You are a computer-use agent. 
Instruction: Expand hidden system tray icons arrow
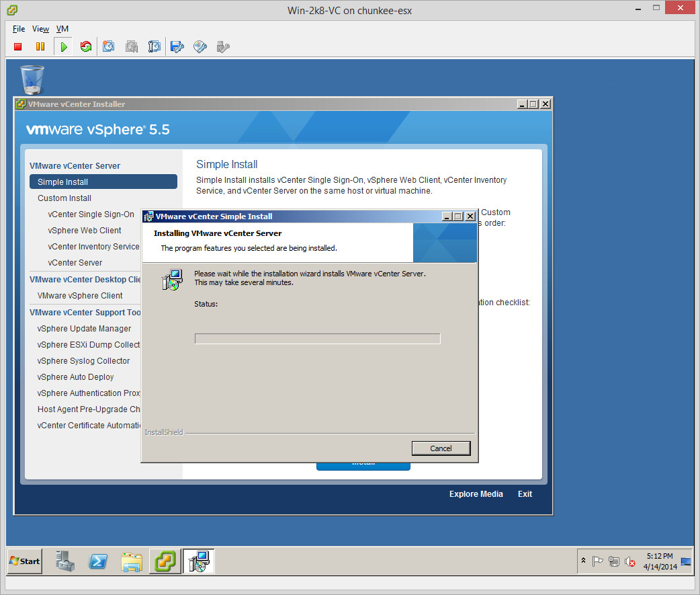[x=583, y=561]
